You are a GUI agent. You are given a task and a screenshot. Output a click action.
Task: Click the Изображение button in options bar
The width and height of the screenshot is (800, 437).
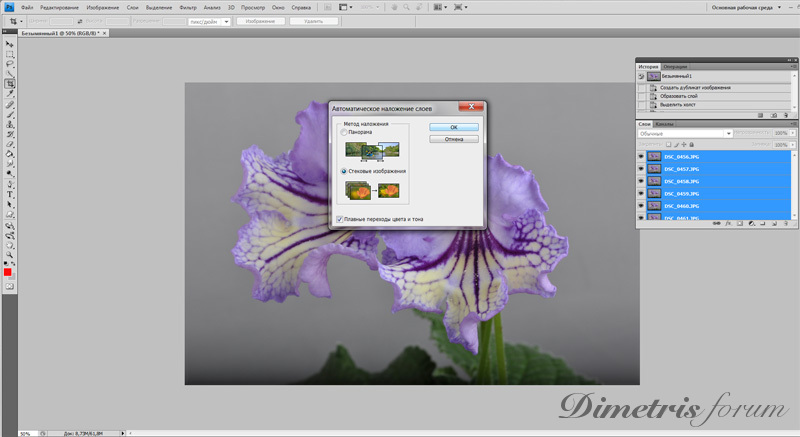[260, 21]
